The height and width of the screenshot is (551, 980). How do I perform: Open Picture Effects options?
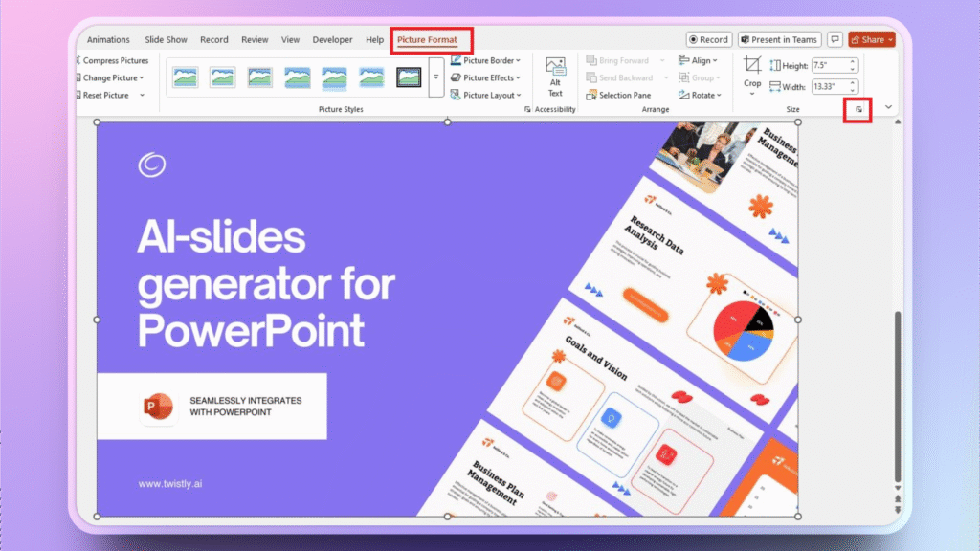click(486, 77)
